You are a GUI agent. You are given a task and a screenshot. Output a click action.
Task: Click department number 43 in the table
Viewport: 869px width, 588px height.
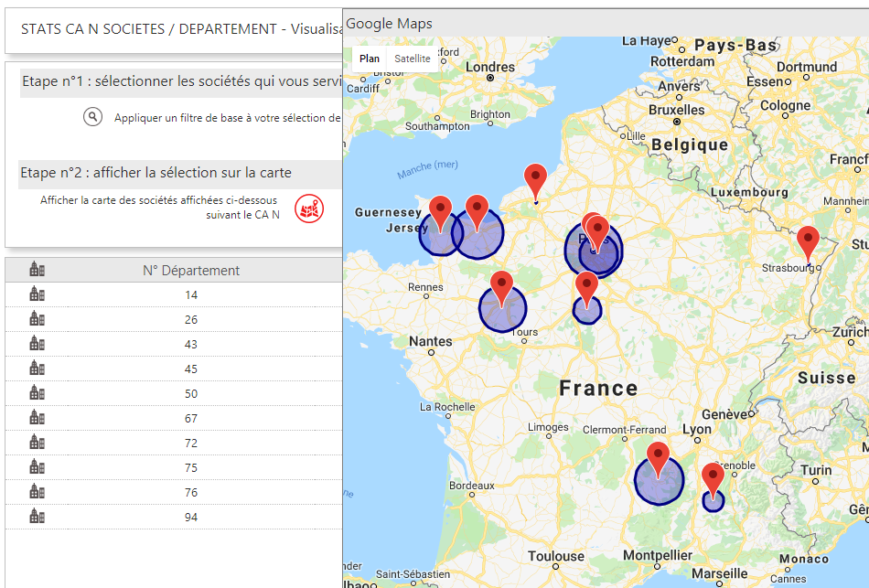click(x=191, y=344)
